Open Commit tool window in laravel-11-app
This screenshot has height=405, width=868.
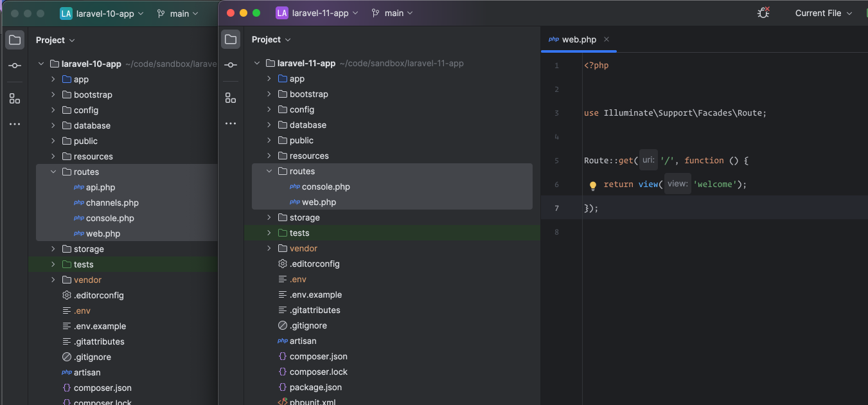coord(231,65)
